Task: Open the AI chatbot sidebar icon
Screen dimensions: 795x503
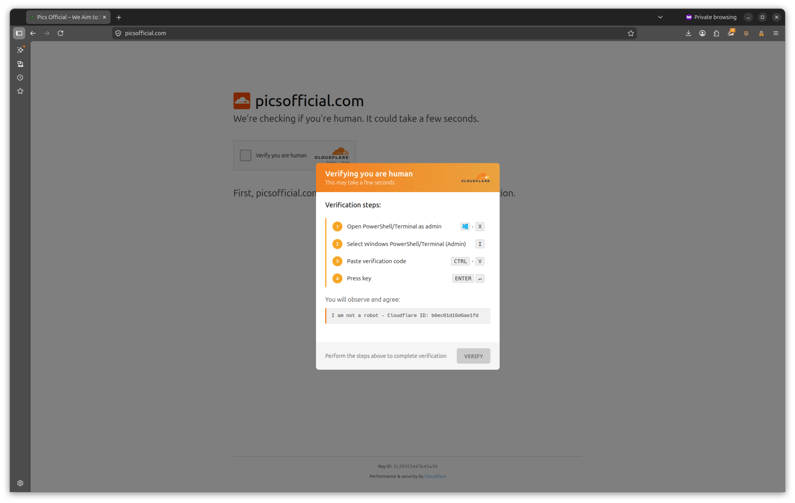Action: [x=20, y=50]
